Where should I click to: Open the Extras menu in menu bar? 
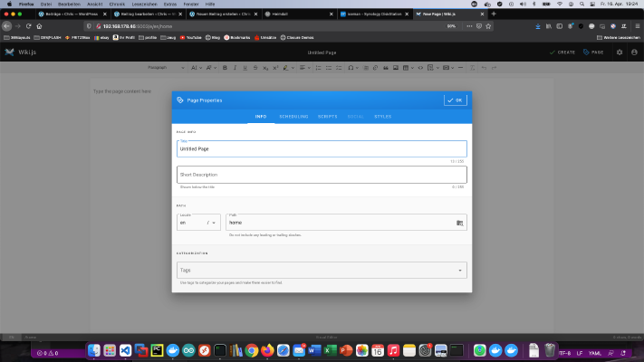coord(170,5)
